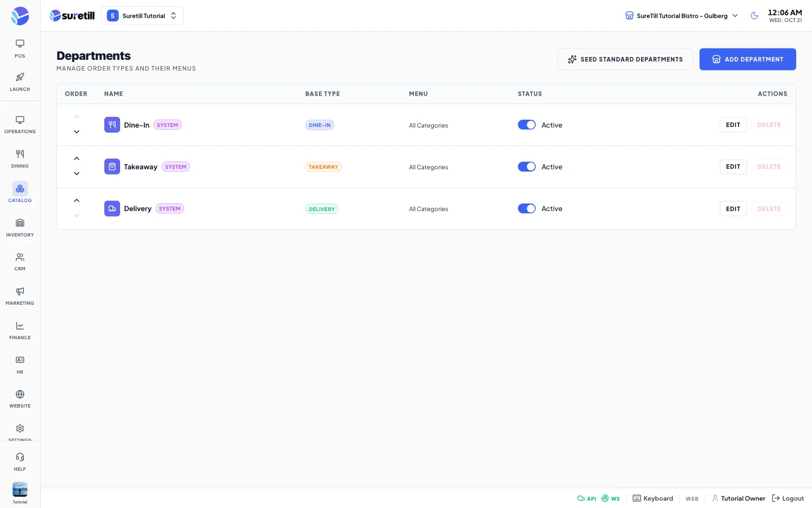Click Tutorial Owner user profile
Screen dimensions: 812x508
pyautogui.click(x=739, y=498)
